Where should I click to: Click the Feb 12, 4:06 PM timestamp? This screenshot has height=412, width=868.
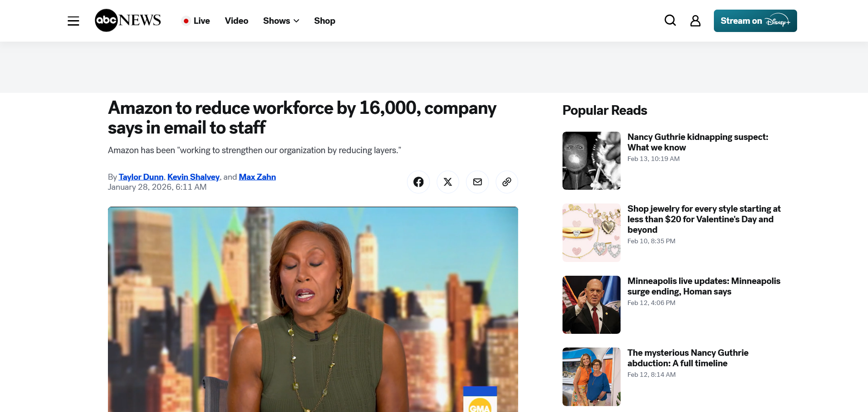pyautogui.click(x=651, y=303)
